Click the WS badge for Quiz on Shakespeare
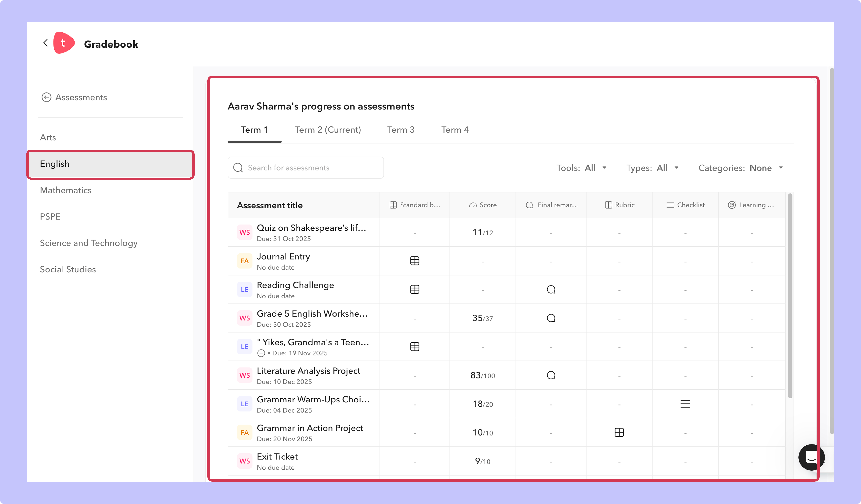Screen dimensions: 861x504 tap(245, 232)
